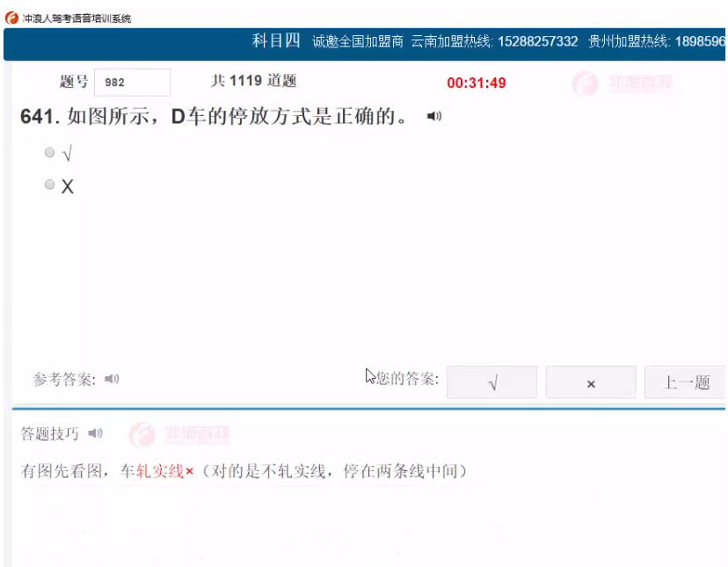Click the red countdown timer 00:31:49
728x567 pixels.
pos(476,84)
